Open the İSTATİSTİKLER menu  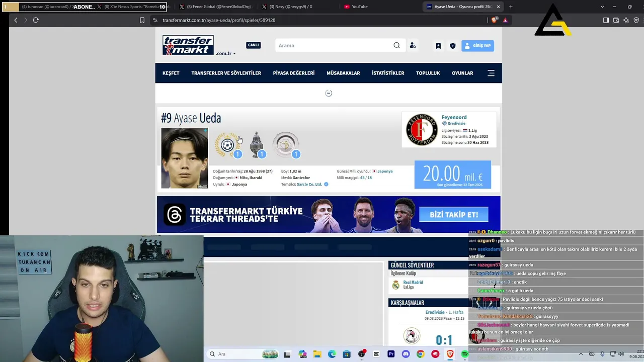click(388, 73)
